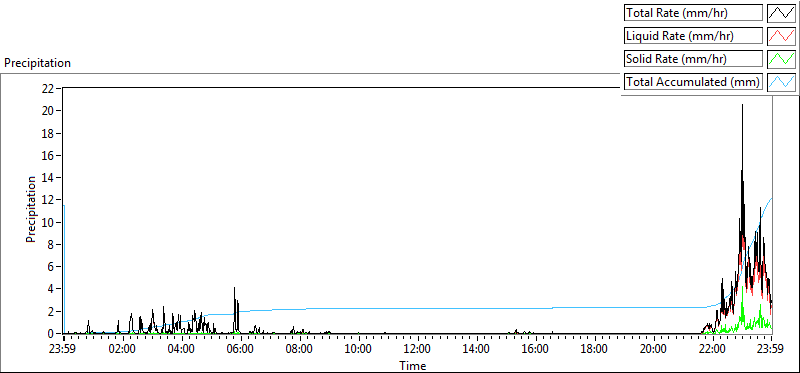Click the 14 y-axis tick label
Viewport: 800px width, 373px height.
[48, 178]
